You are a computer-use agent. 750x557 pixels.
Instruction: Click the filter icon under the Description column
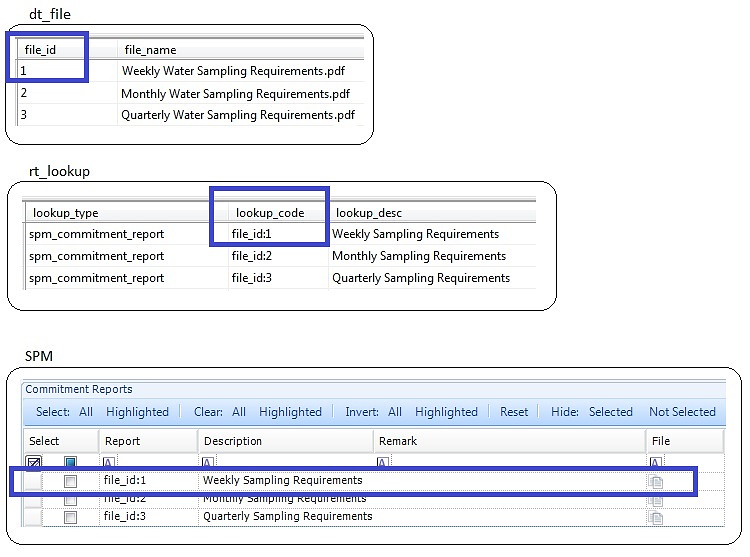click(x=208, y=462)
